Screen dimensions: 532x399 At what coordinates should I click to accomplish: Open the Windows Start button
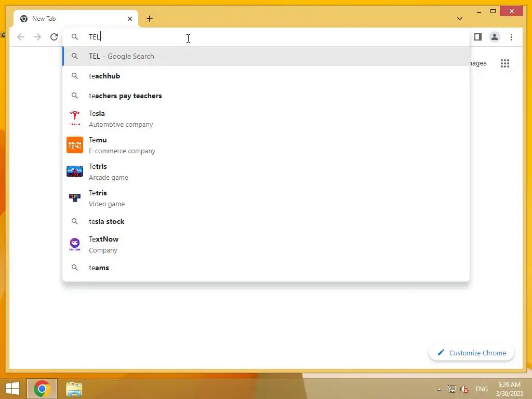pos(12,389)
